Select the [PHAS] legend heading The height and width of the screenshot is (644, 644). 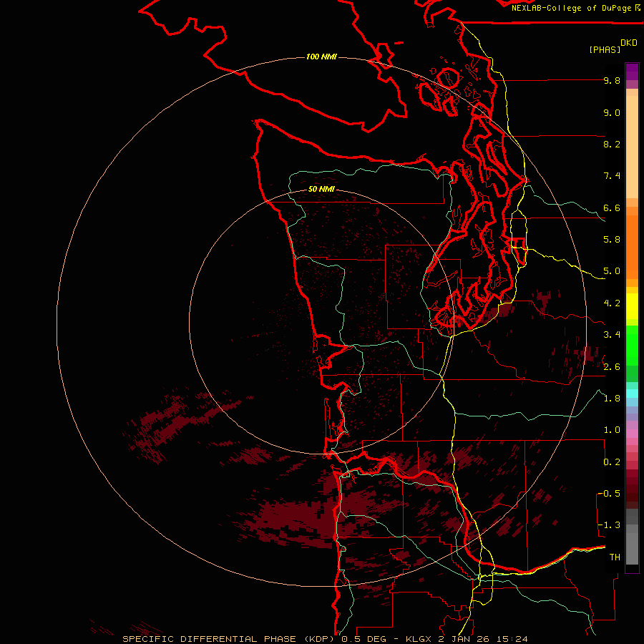(x=605, y=49)
